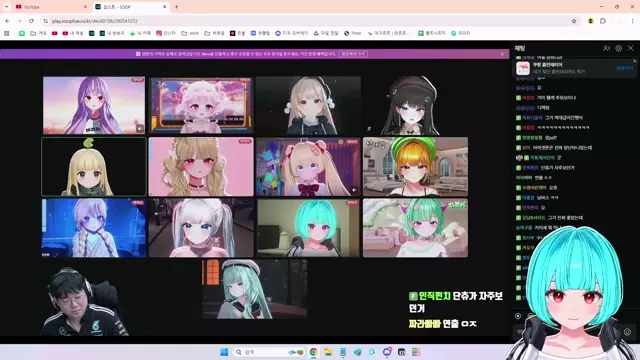640x360 pixels.
Task: Reload the current page
Action: click(x=31, y=21)
